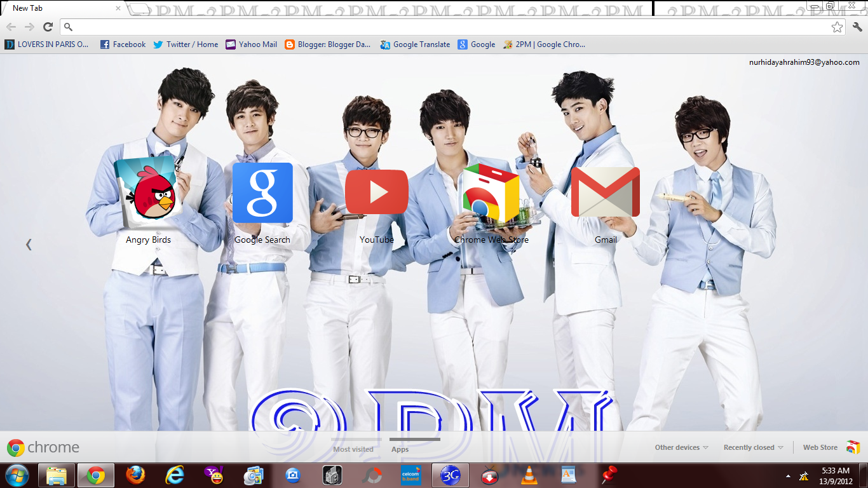Screen dimensions: 868x488
Task: Launch Internet Explorer from the taskbar
Action: click(174, 475)
